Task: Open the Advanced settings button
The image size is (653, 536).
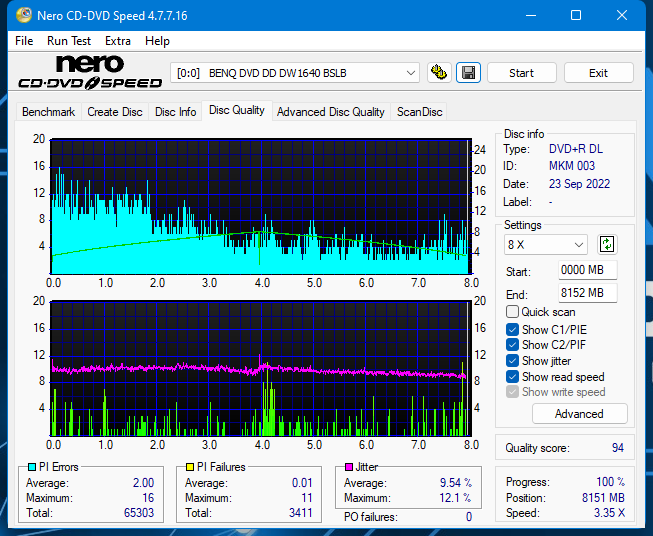Action: [x=579, y=414]
